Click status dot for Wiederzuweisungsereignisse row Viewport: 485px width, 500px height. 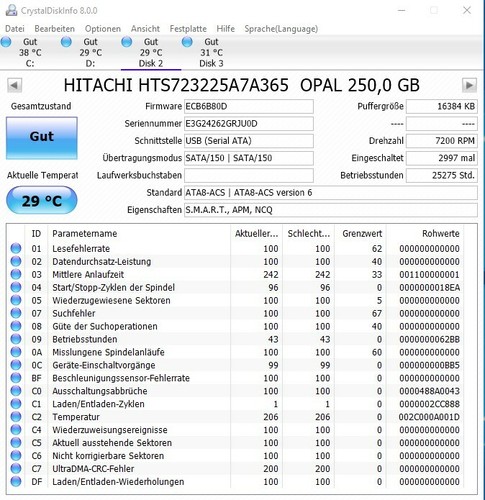(x=16, y=430)
